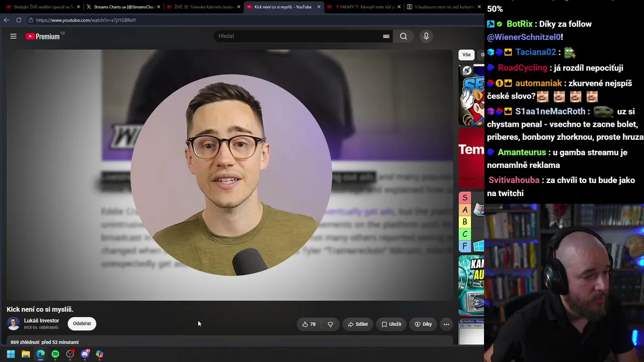Screen dimensions: 644x362
Task: Click the Microsoft Edge taskbar icon
Action: click(x=40, y=354)
